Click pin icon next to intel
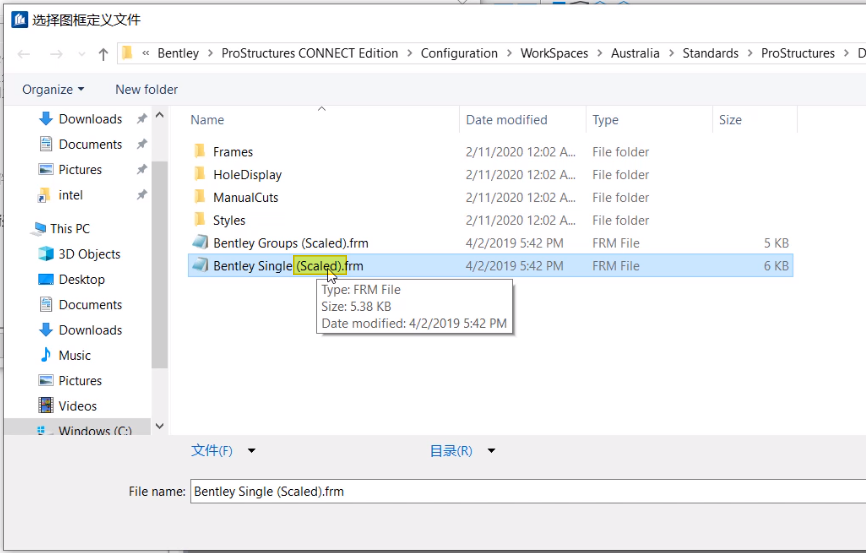Image resolution: width=866 pixels, height=553 pixels. (142, 195)
